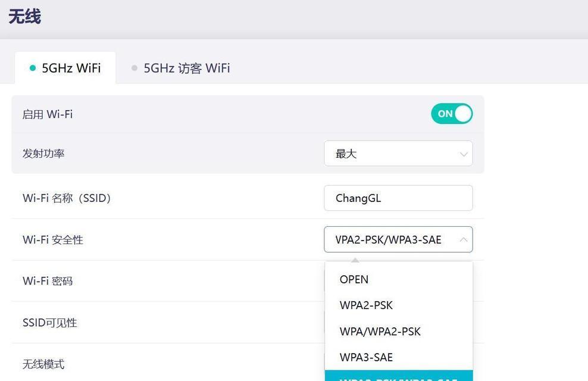588x381 pixels.
Task: Toggle the 启用 Wi-Fi switch off
Action: [x=452, y=114]
